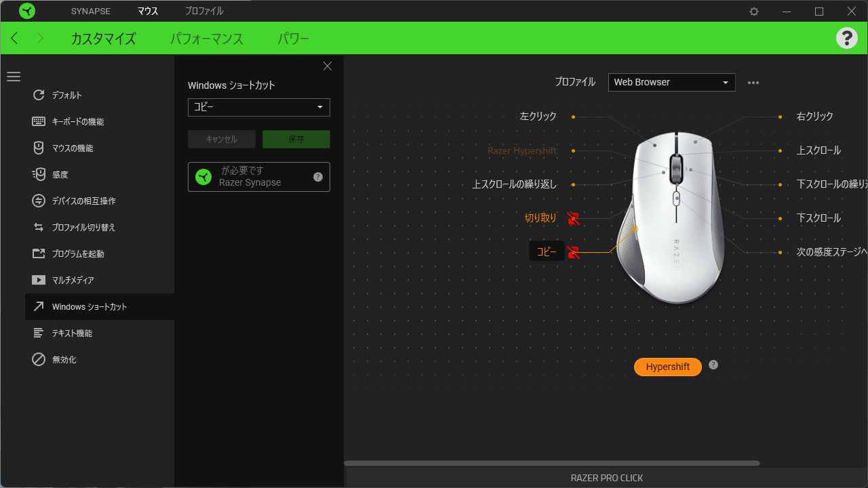
Task: Select the 切り取り assignment label
Action: (x=540, y=218)
